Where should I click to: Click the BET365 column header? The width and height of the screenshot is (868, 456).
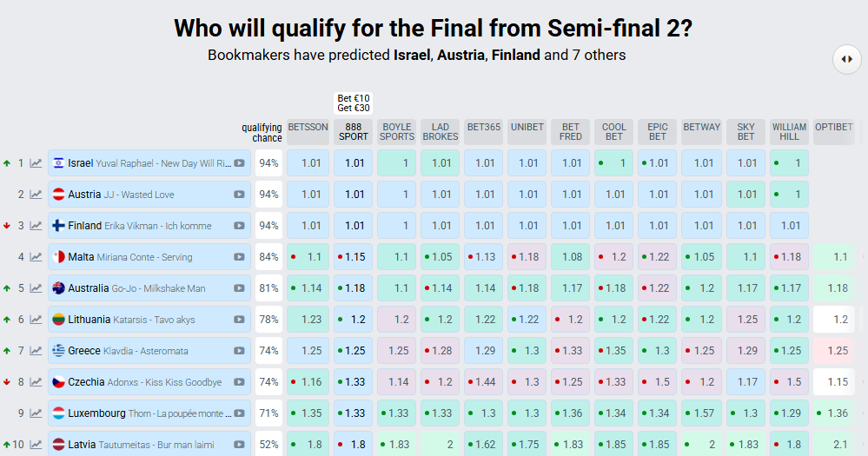(484, 128)
